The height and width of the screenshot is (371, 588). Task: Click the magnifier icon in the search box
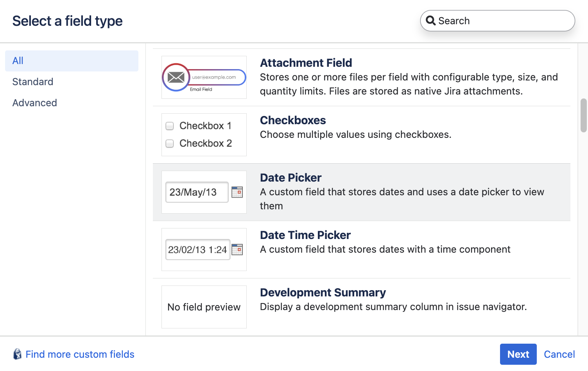[x=430, y=20]
